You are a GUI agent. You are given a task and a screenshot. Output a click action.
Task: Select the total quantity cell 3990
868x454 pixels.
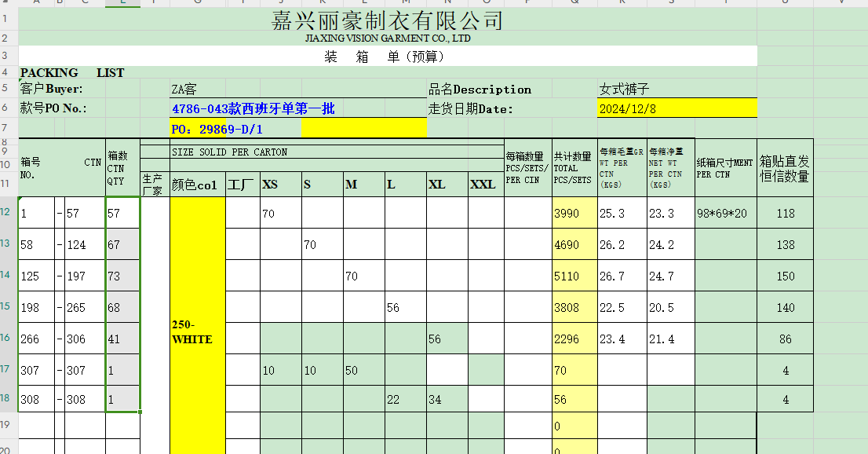[574, 214]
